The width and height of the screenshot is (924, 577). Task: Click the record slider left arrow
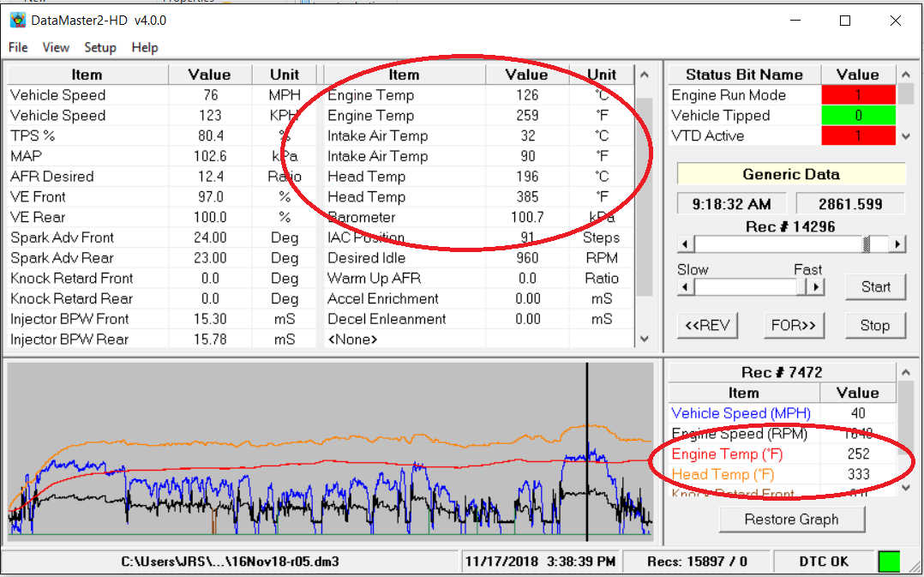point(685,244)
